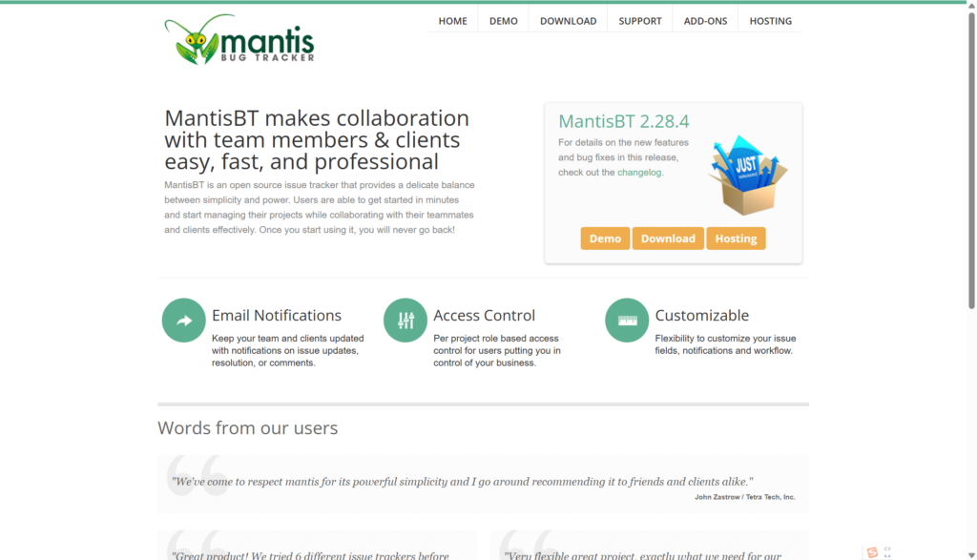Image resolution: width=977 pixels, height=560 pixels.
Task: Open the changelog link
Action: point(639,173)
